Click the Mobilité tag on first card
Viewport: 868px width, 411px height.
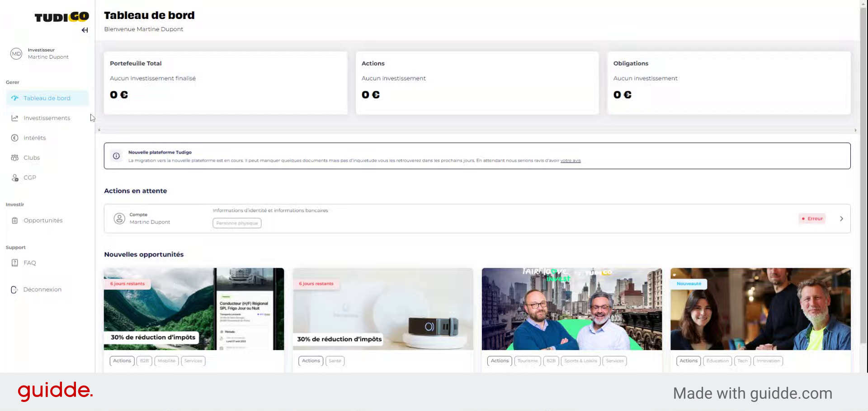coord(167,361)
